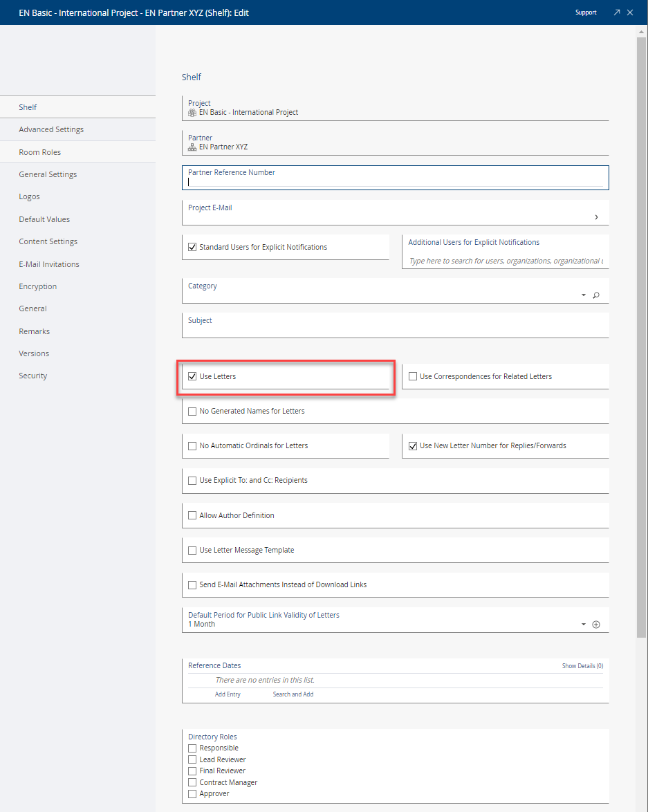
Task: Click the organization icon beside EN Partner XYZ
Action: click(192, 147)
